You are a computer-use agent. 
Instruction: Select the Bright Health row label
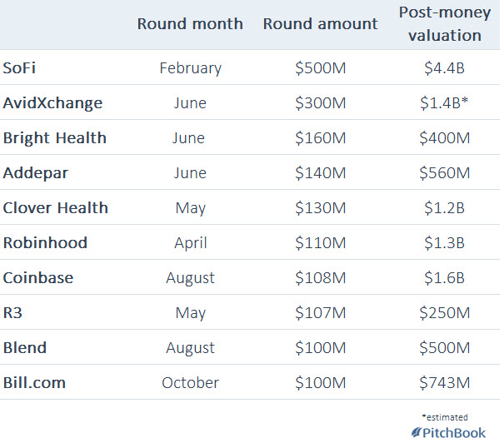coord(54,138)
